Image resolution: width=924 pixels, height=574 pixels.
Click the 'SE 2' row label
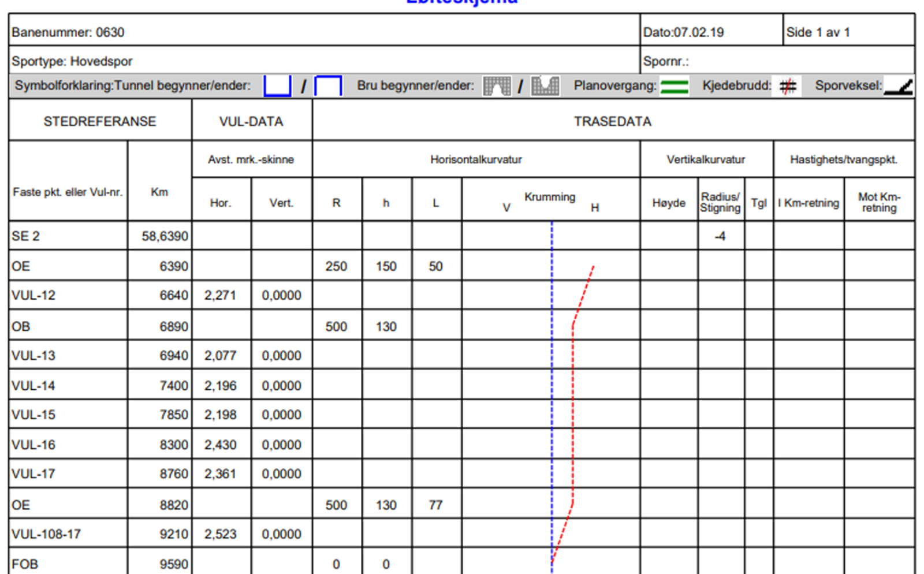point(25,236)
